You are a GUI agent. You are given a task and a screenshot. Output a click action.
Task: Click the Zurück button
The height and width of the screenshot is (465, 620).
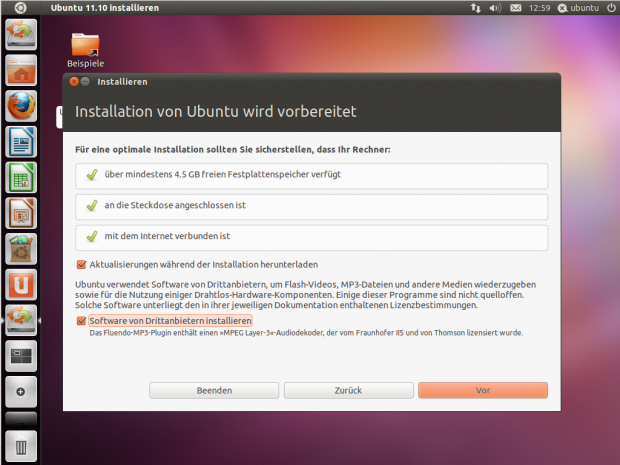348,390
